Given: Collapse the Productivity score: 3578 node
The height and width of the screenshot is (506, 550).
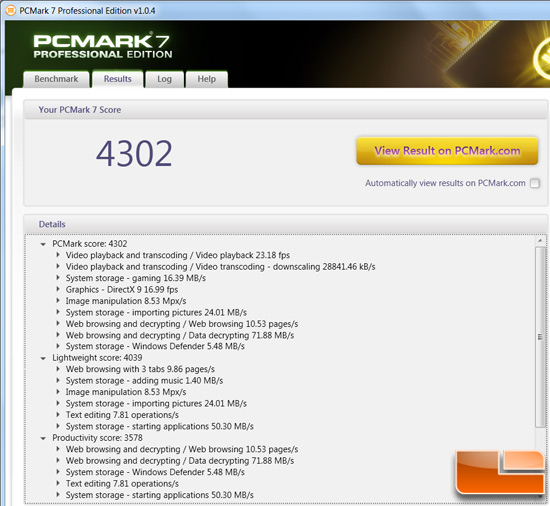Looking at the screenshot, I should pos(43,438).
